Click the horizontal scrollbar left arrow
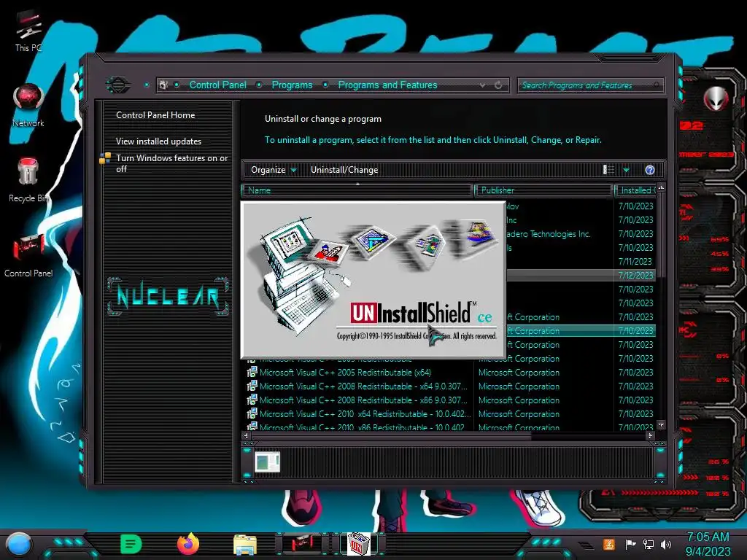This screenshot has height=560, width=747. point(246,435)
